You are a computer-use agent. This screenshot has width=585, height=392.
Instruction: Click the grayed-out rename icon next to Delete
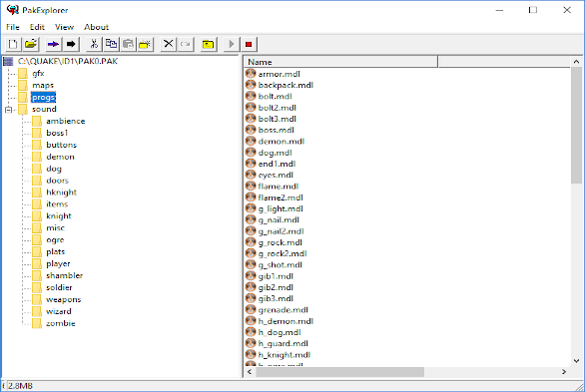(185, 44)
